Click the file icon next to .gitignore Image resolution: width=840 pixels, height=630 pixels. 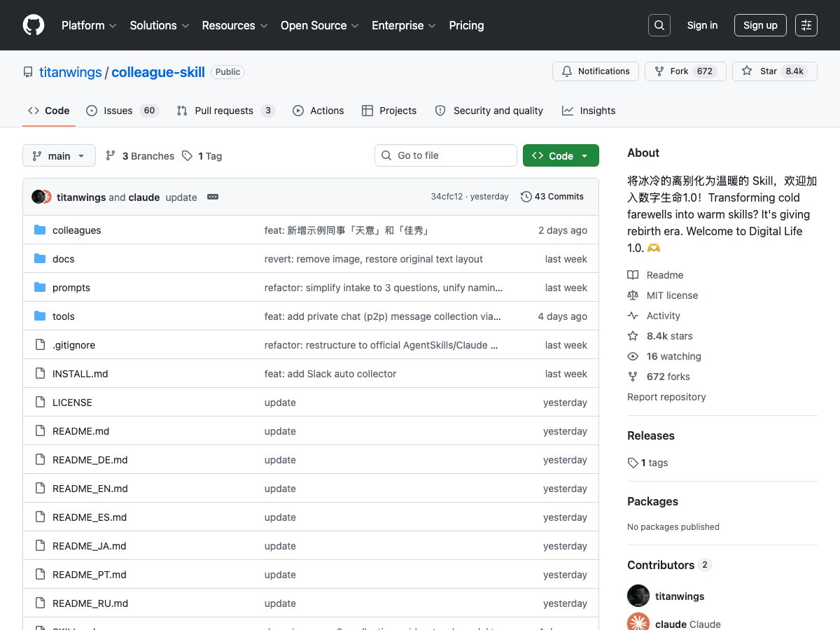pos(40,345)
